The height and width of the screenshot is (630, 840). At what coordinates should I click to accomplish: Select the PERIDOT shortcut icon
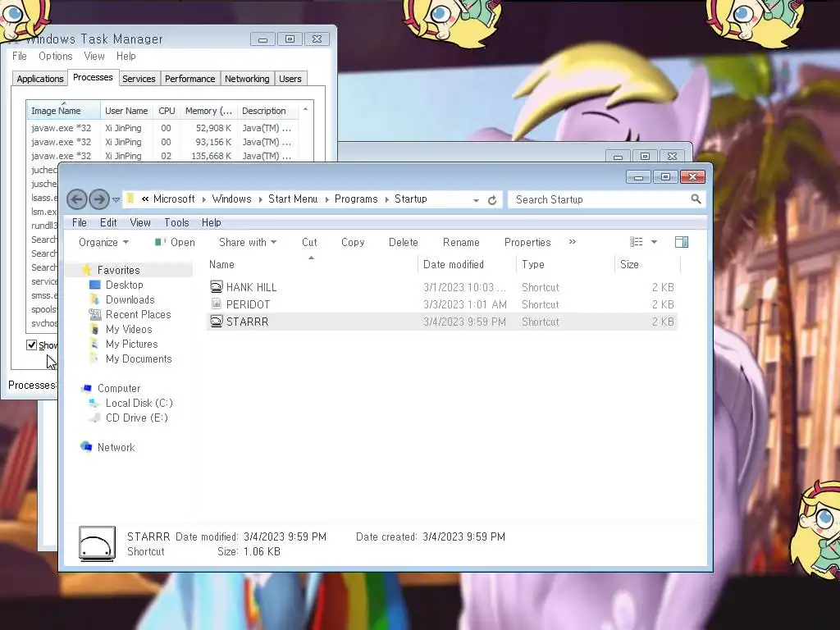pos(216,304)
